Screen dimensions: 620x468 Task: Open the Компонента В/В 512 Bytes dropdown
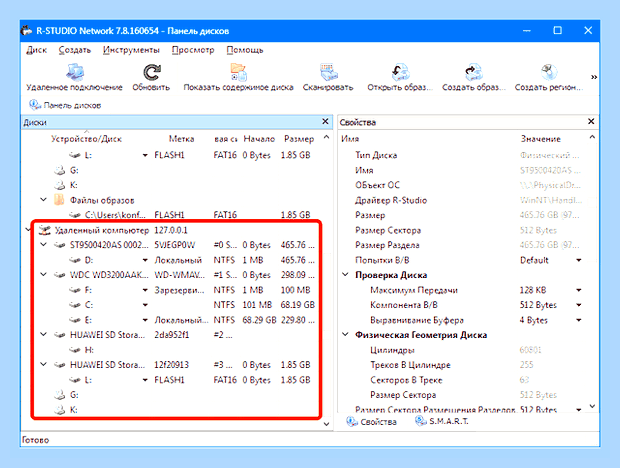tap(579, 305)
